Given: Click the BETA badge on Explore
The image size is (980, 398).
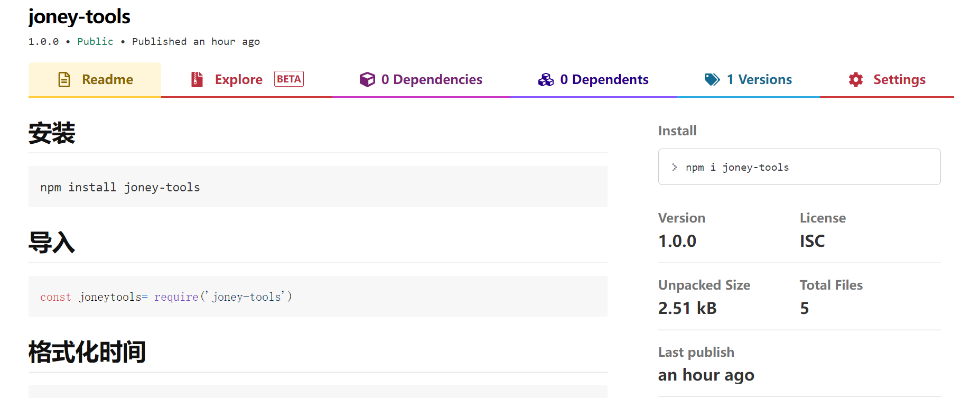Looking at the screenshot, I should pos(289,79).
